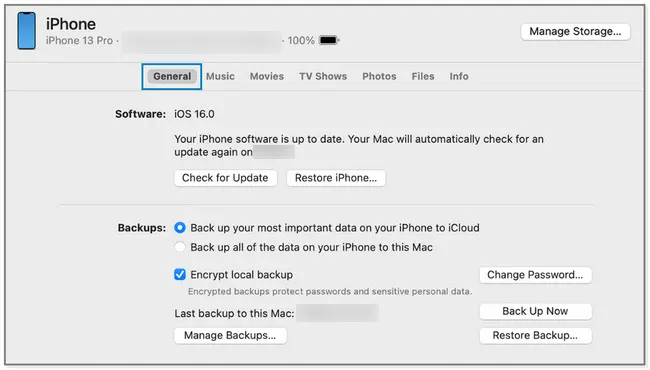The image size is (650, 370).
Task: Open Change Password dialog
Action: pos(535,275)
